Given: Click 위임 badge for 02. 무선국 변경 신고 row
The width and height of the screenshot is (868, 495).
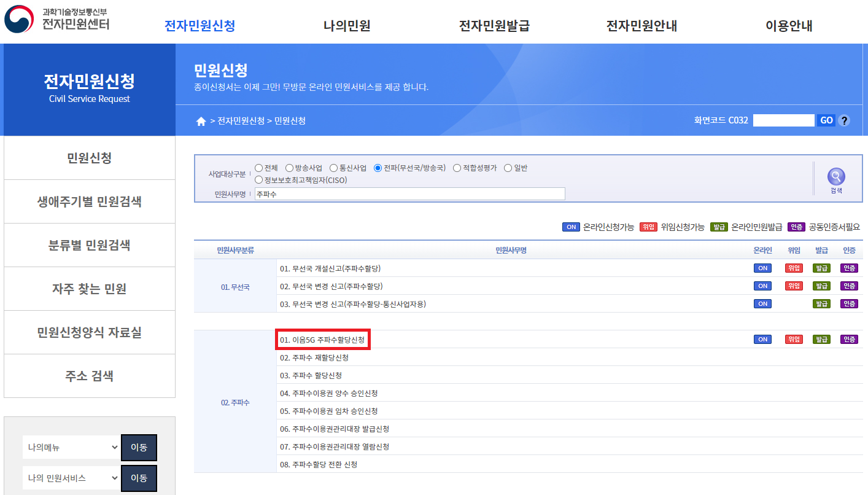Looking at the screenshot, I should pos(794,286).
